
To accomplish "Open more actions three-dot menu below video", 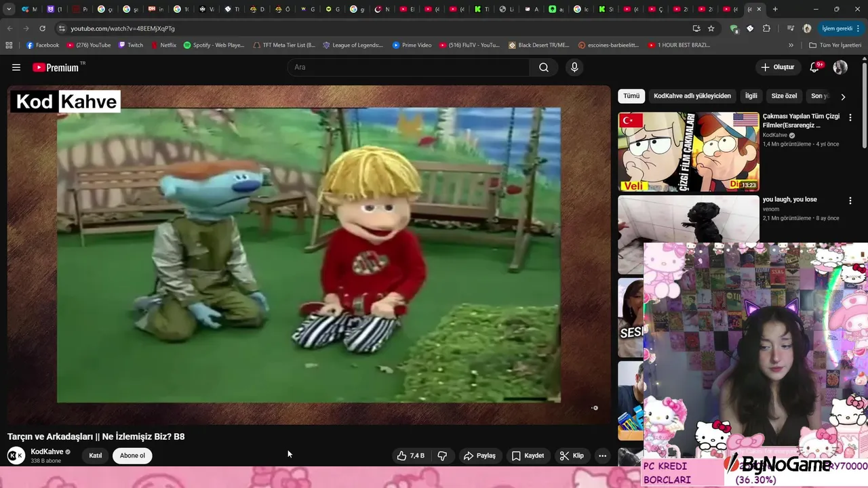I will (x=602, y=455).
